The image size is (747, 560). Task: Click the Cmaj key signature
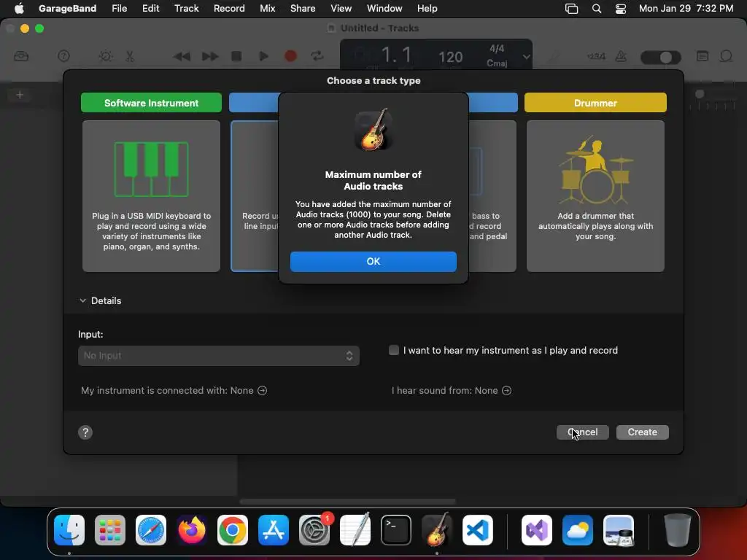496,63
